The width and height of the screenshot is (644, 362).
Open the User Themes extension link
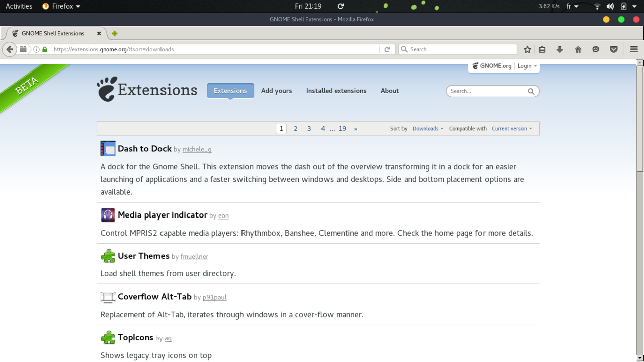143,256
